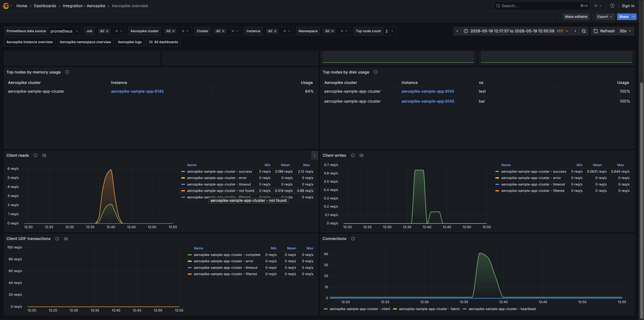The width and height of the screenshot is (644, 320).
Task: Click info icon of Top nodes by disk usage
Action: pos(376,72)
